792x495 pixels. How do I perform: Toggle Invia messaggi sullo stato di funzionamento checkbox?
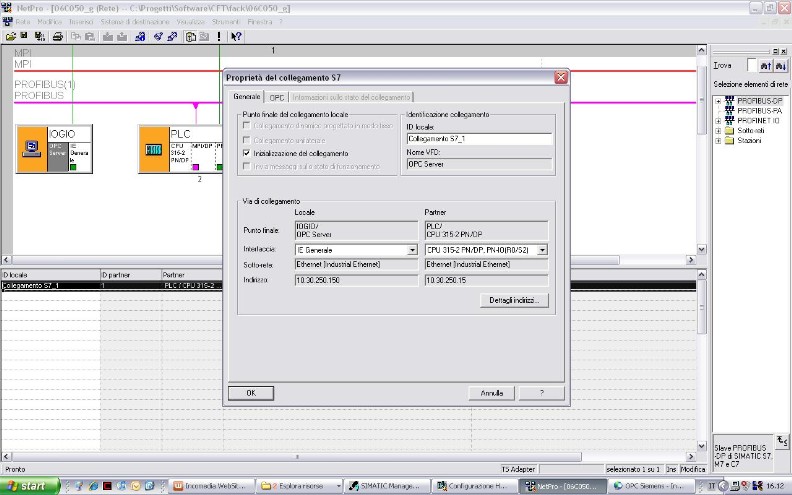tap(246, 166)
